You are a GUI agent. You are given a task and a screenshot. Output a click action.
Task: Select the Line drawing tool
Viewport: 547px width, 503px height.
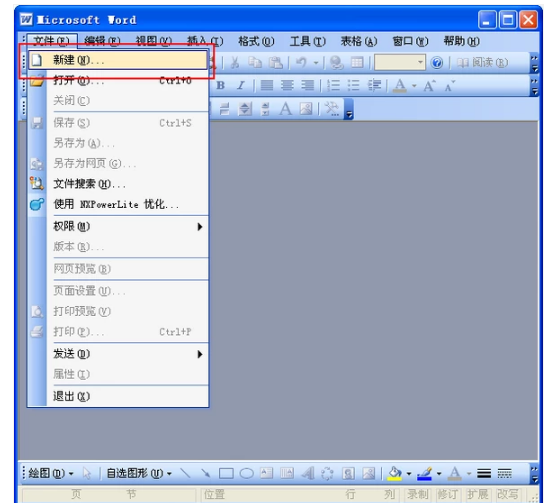185,473
